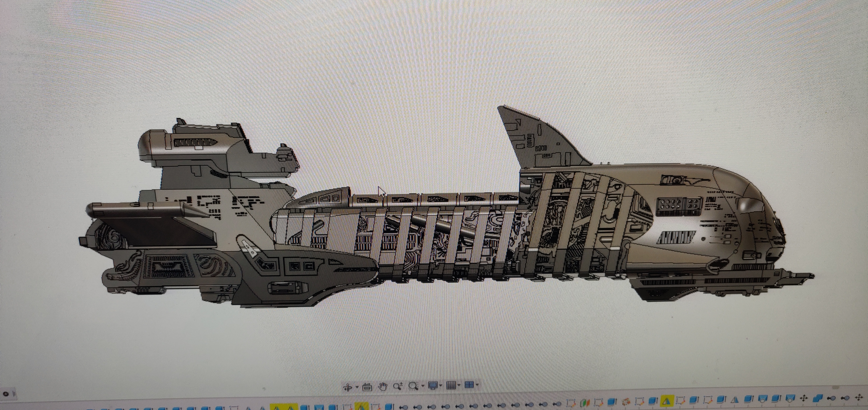Open the Grid and Snaps dropdown arrow

coord(459,385)
